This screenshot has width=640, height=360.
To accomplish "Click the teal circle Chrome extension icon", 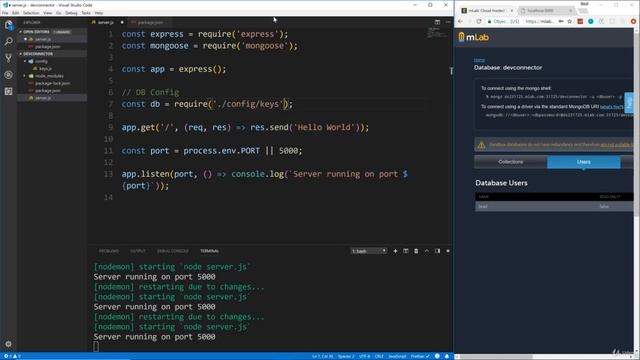I will click(x=591, y=21).
